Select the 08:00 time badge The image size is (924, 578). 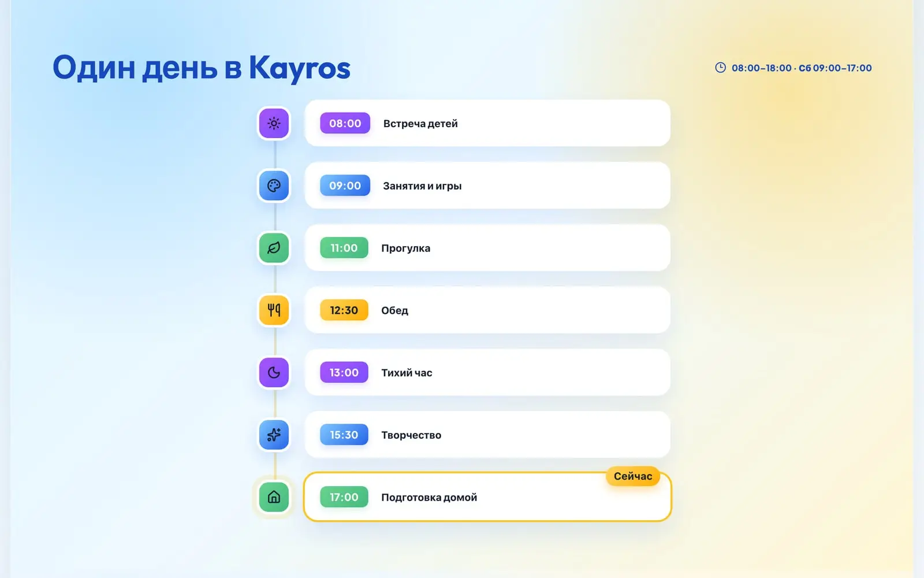(345, 123)
